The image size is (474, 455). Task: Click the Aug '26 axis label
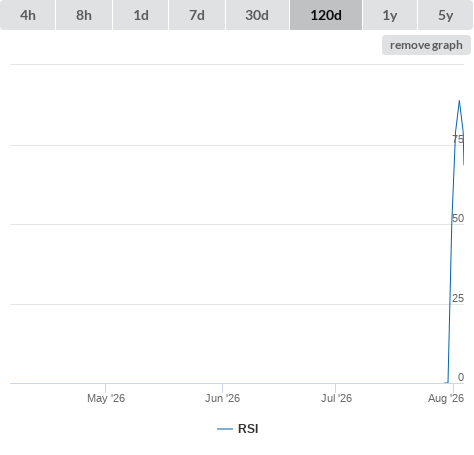(x=446, y=398)
